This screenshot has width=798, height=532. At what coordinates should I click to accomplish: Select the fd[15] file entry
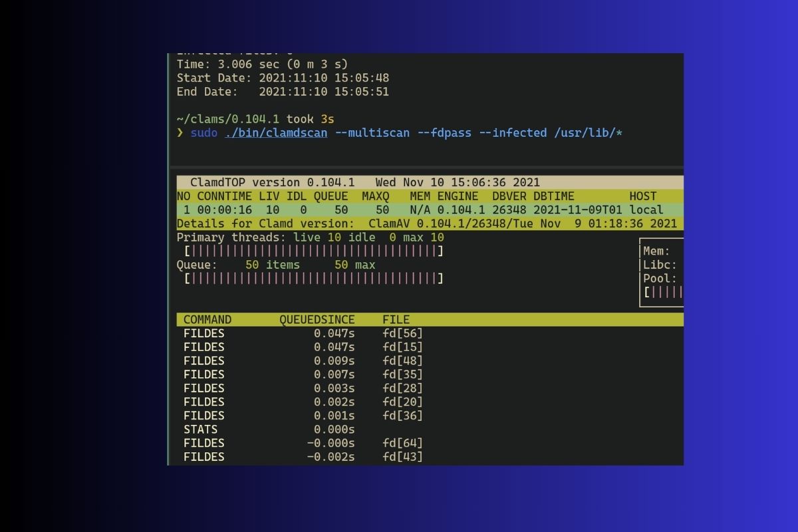click(x=402, y=347)
